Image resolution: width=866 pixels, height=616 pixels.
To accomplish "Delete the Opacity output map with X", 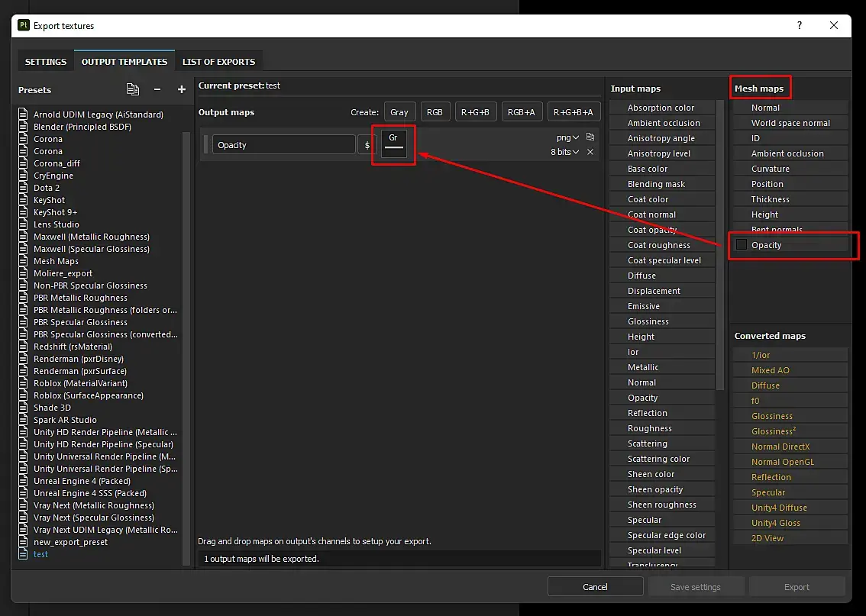I will (x=590, y=152).
